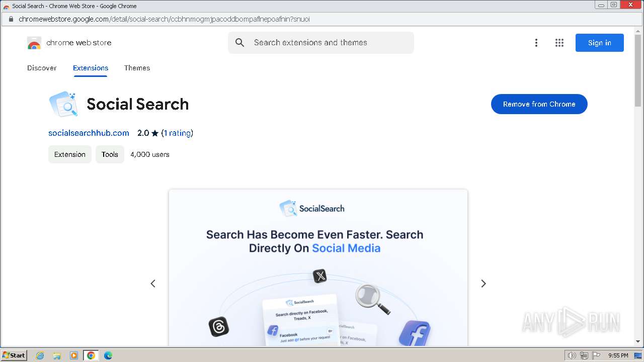
Task: Click the Start button
Action: (x=14, y=355)
